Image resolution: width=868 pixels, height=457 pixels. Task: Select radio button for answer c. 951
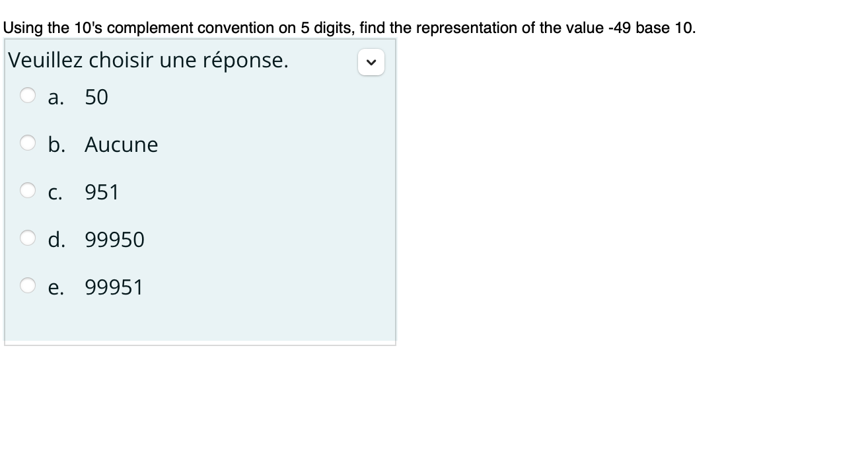pyautogui.click(x=28, y=190)
